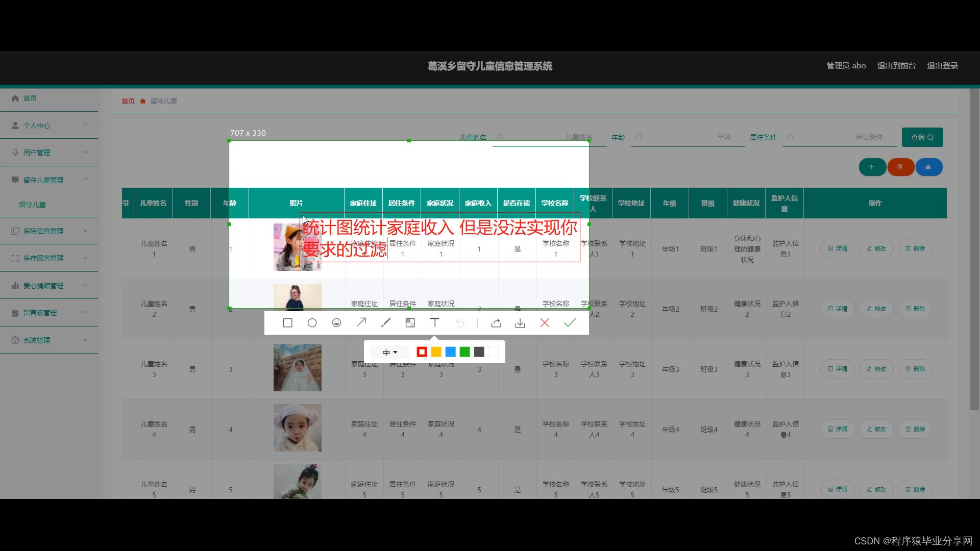
Task: Select the rectangle annotation tool
Action: [287, 323]
